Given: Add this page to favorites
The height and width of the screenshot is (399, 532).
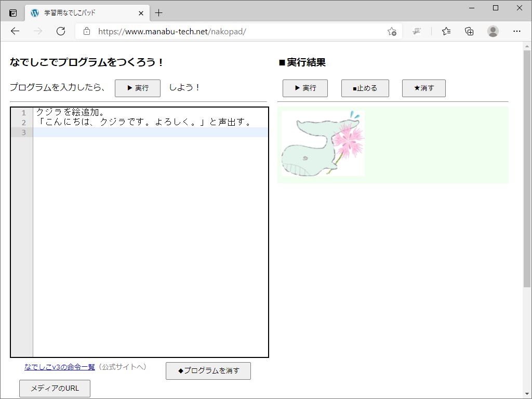Looking at the screenshot, I should click(393, 31).
